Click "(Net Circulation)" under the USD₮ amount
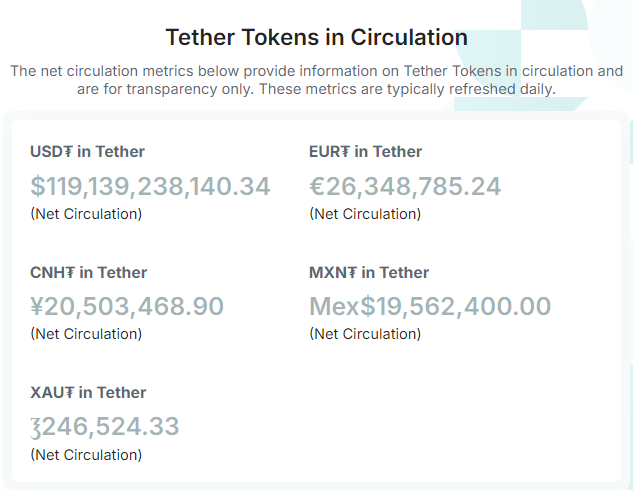 click(x=86, y=214)
